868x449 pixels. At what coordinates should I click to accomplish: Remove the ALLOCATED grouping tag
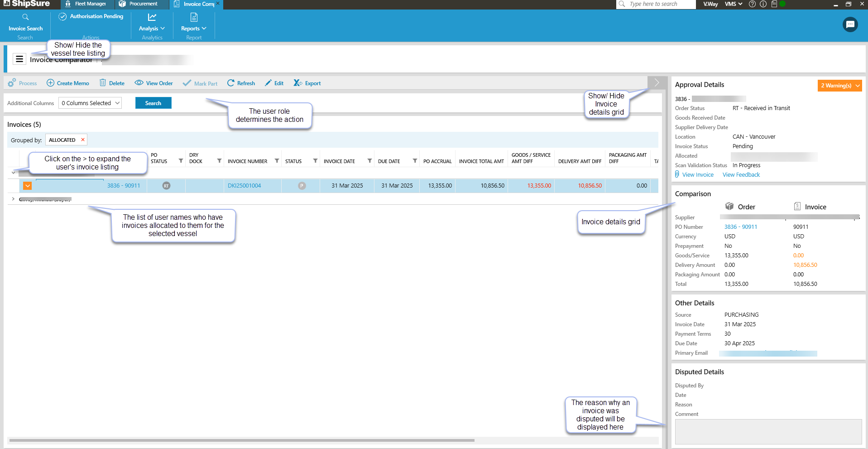pyautogui.click(x=83, y=140)
